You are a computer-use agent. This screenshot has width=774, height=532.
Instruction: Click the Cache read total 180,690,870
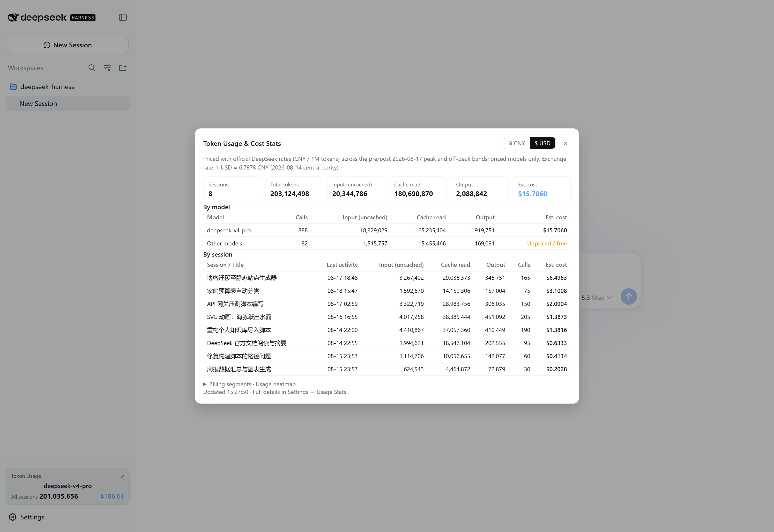click(413, 194)
